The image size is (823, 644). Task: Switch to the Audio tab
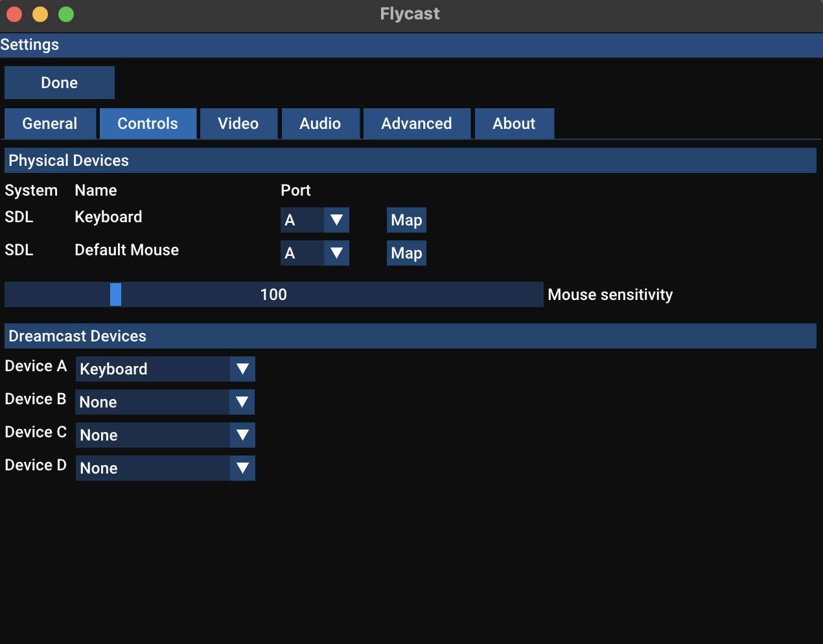(x=320, y=123)
